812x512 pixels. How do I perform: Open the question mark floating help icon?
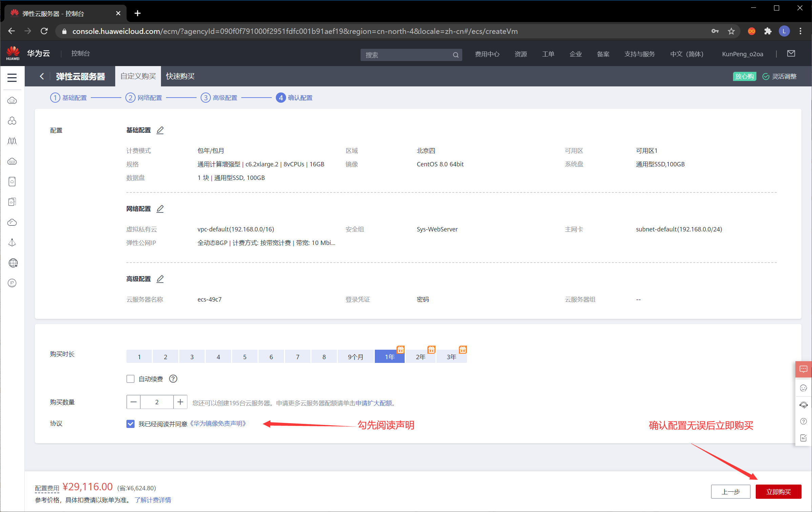pos(804,421)
